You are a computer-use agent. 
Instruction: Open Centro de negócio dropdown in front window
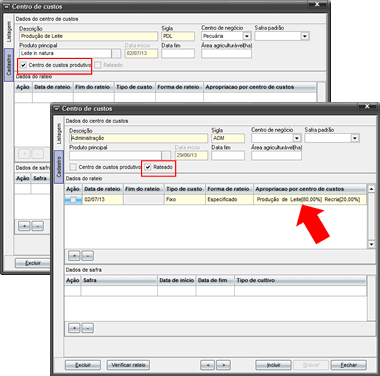click(x=297, y=138)
